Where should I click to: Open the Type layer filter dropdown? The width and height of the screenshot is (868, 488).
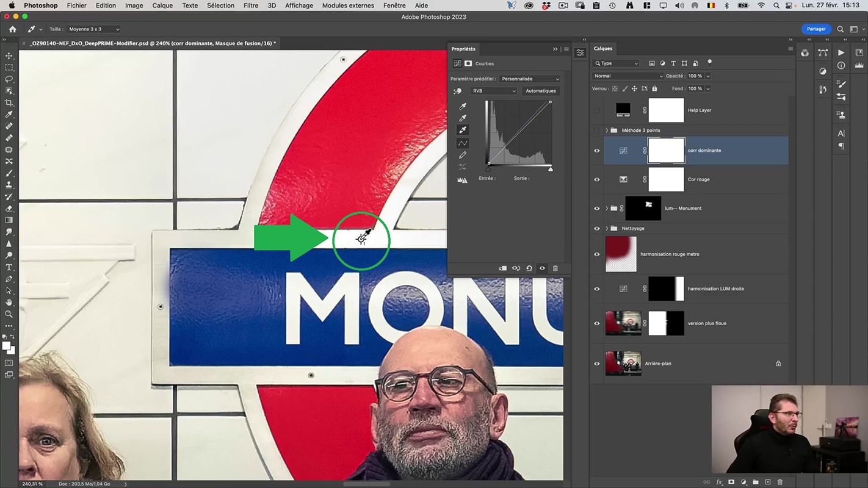tap(616, 63)
